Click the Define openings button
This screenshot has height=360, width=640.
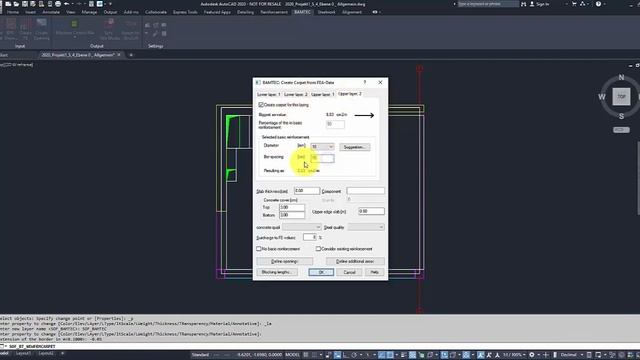[x=284, y=261]
